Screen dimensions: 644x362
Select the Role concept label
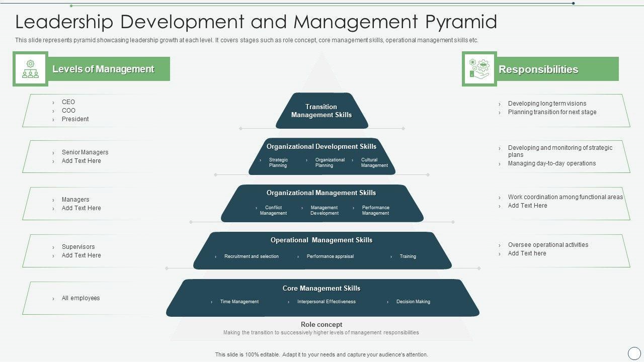coord(321,324)
